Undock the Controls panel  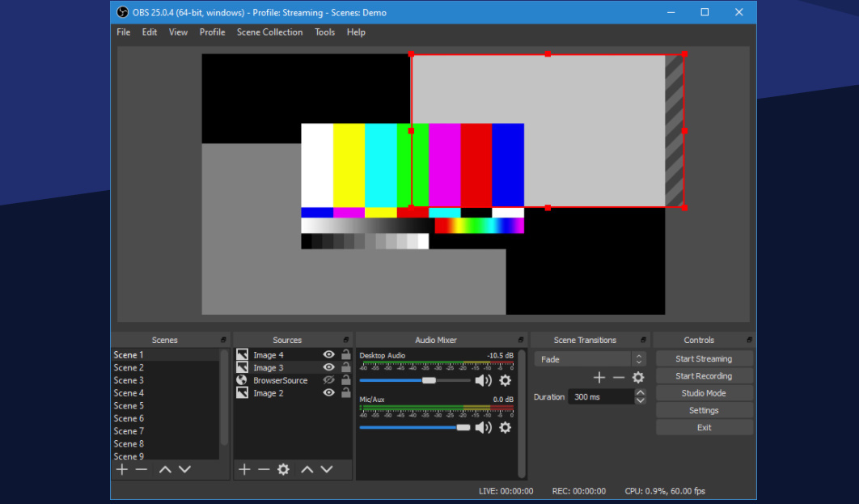pyautogui.click(x=749, y=341)
